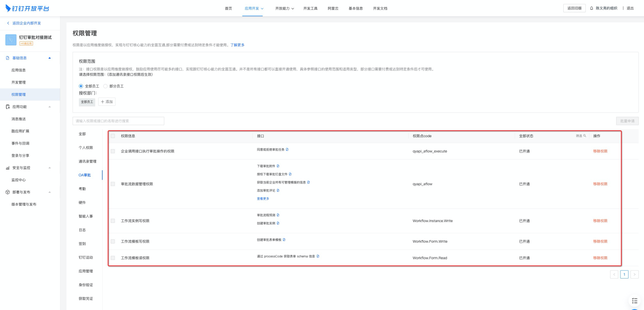This screenshot has width=644, height=310.
Task: Click the 基础信息 sidebar icon
Action: click(x=8, y=58)
